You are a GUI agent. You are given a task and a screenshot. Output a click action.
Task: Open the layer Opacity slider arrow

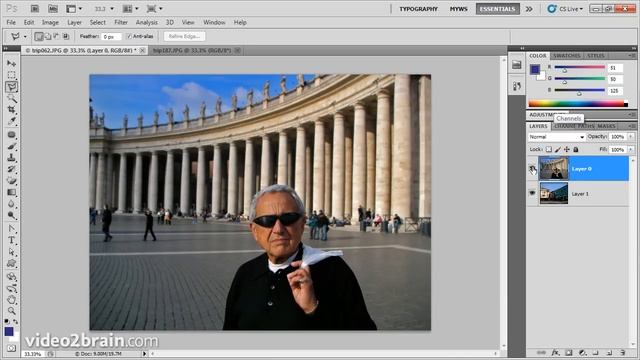[x=631, y=137]
